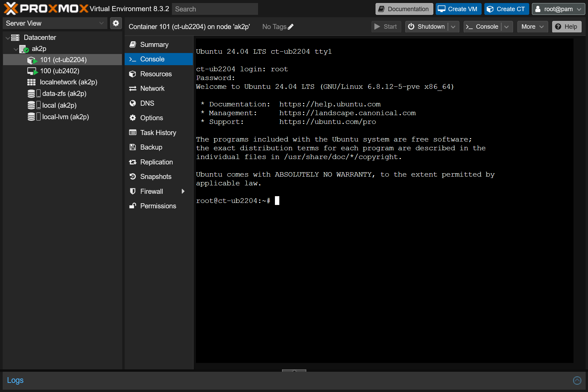Collapse the Datacenter tree node
Viewport: 588px width, 392px height.
7,38
